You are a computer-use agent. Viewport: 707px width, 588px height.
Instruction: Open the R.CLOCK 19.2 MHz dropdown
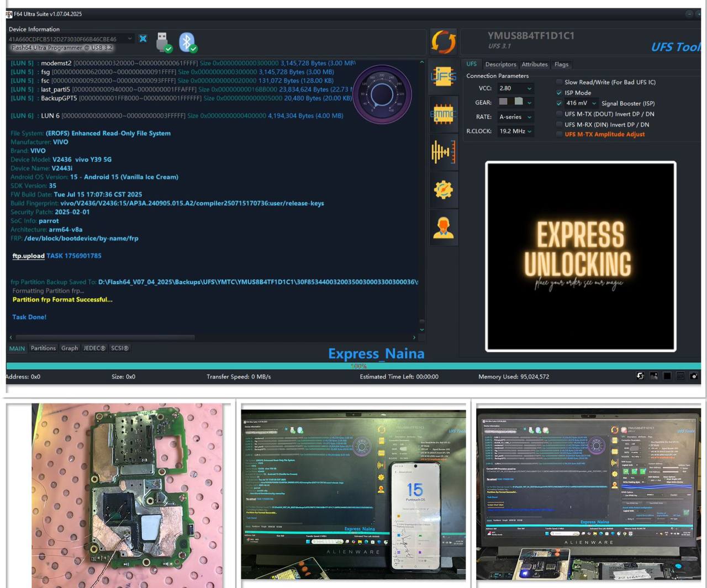(x=515, y=131)
